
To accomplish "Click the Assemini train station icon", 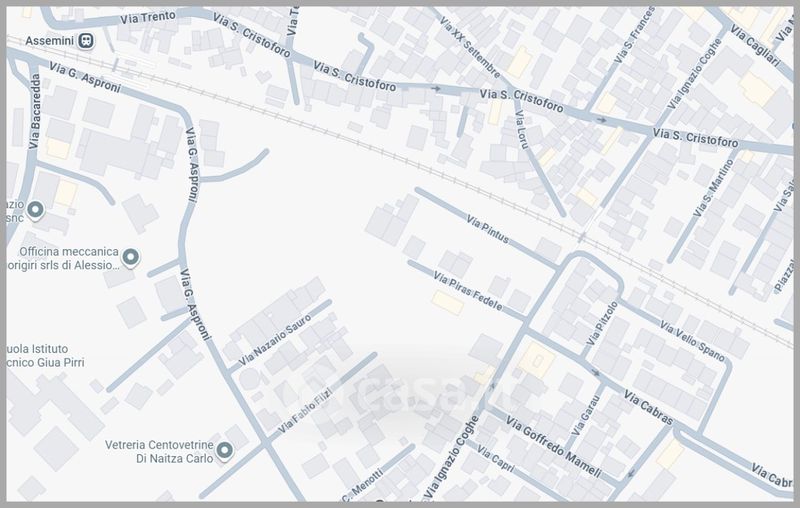I will coord(88,41).
